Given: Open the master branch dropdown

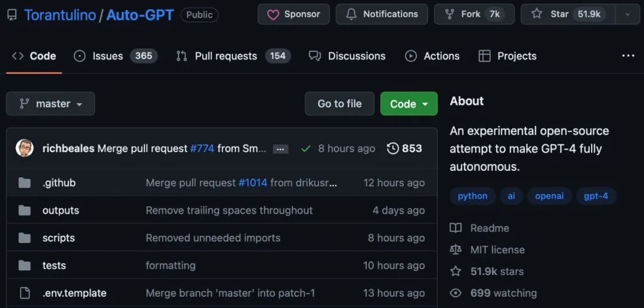Looking at the screenshot, I should pyautogui.click(x=51, y=104).
